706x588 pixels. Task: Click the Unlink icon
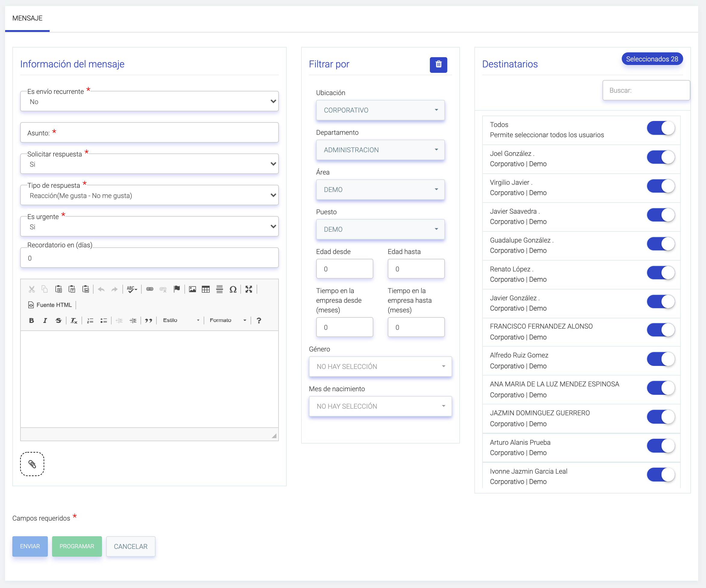163,289
